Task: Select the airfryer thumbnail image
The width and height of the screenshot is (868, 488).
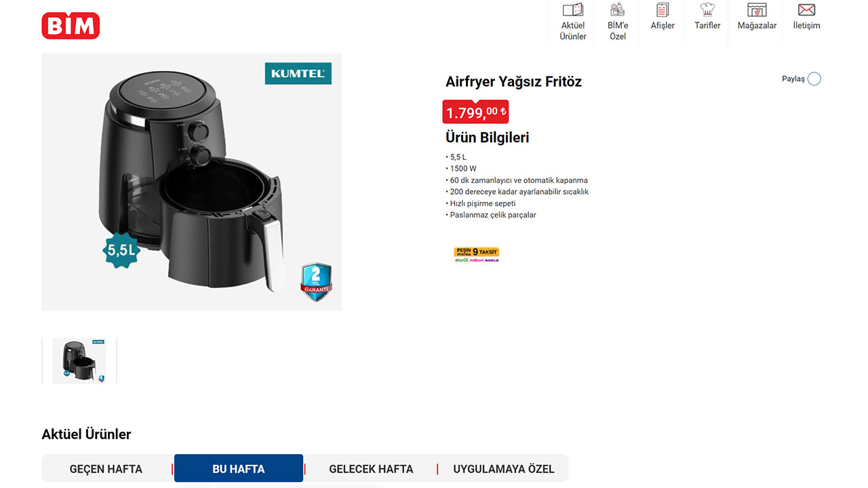Action: [x=79, y=361]
